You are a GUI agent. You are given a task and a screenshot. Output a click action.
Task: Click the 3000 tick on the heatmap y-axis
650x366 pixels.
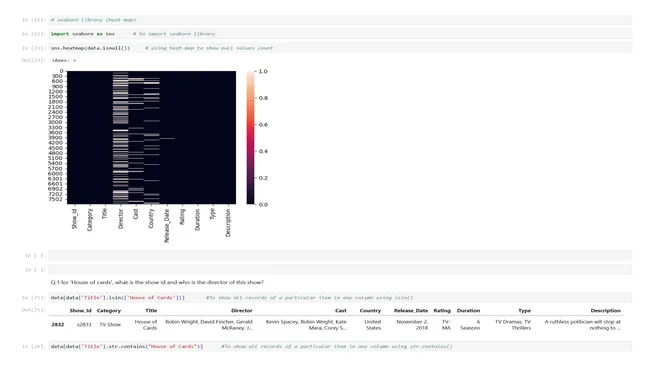[x=55, y=122]
